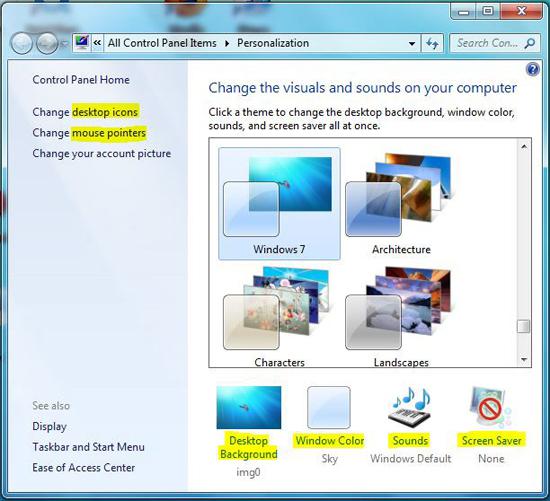Click the 'Windows Default' sounds value text
This screenshot has height=501, width=550.
coord(410,459)
